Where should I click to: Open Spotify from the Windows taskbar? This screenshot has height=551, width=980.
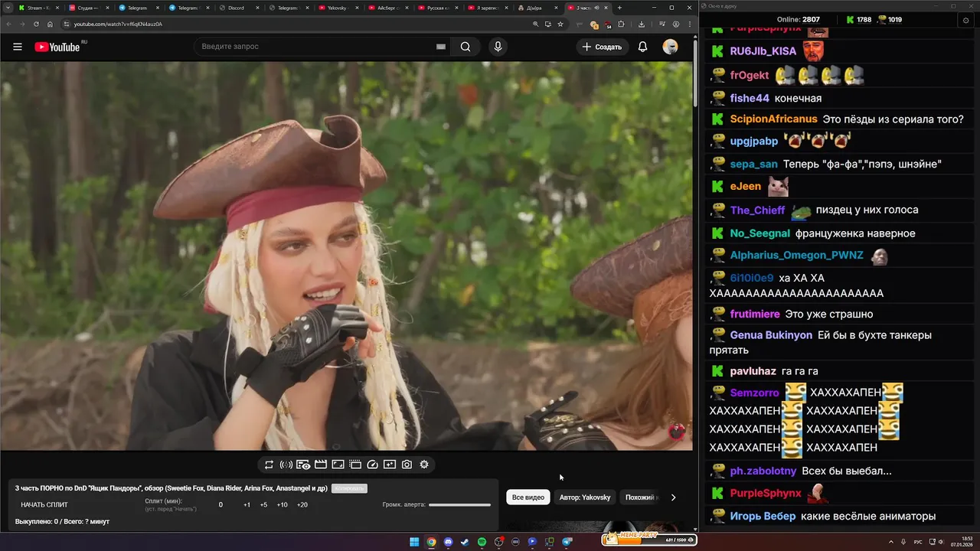(x=482, y=542)
